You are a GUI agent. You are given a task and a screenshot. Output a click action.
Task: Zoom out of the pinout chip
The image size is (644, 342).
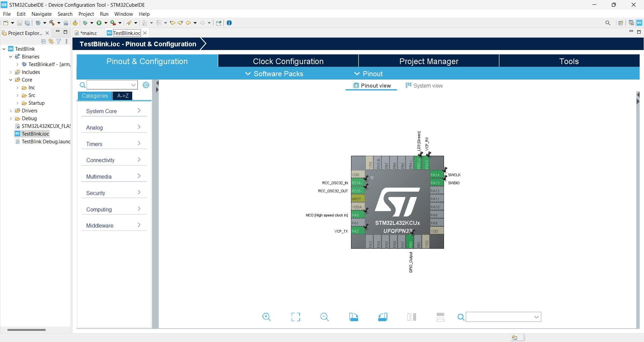(x=325, y=317)
